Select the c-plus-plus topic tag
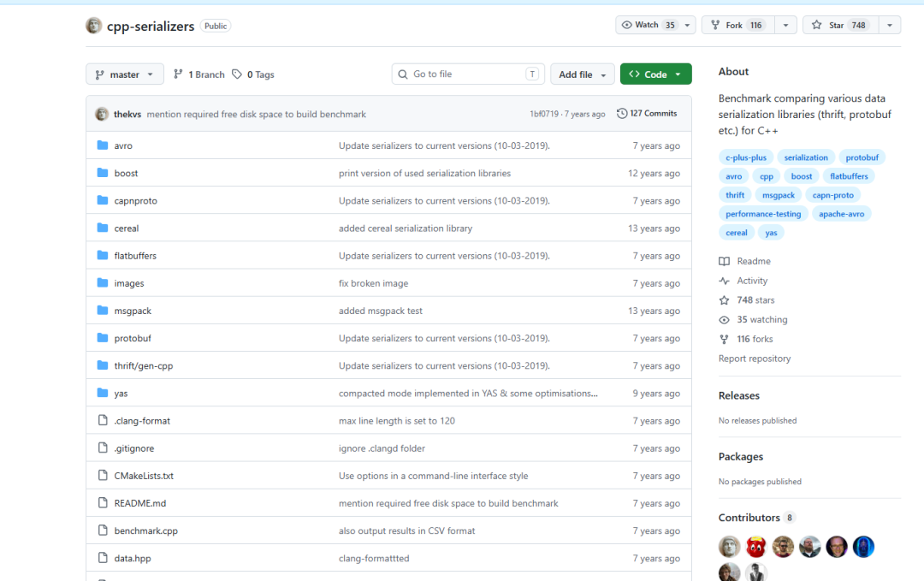 [x=746, y=157]
